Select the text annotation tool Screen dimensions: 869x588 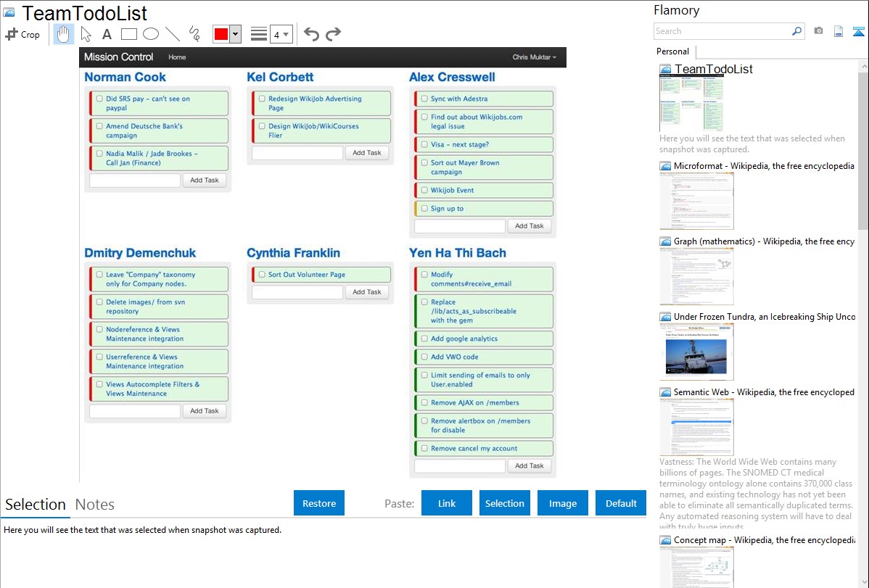(107, 34)
